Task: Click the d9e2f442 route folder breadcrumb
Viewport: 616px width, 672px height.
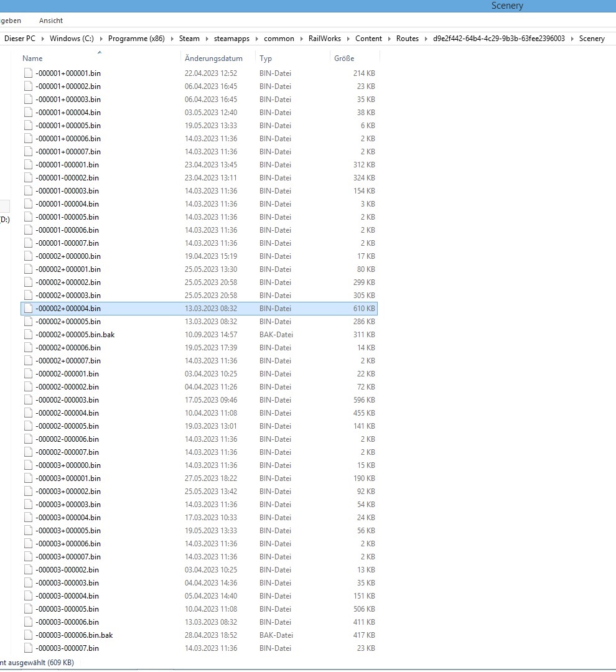Action: 499,39
